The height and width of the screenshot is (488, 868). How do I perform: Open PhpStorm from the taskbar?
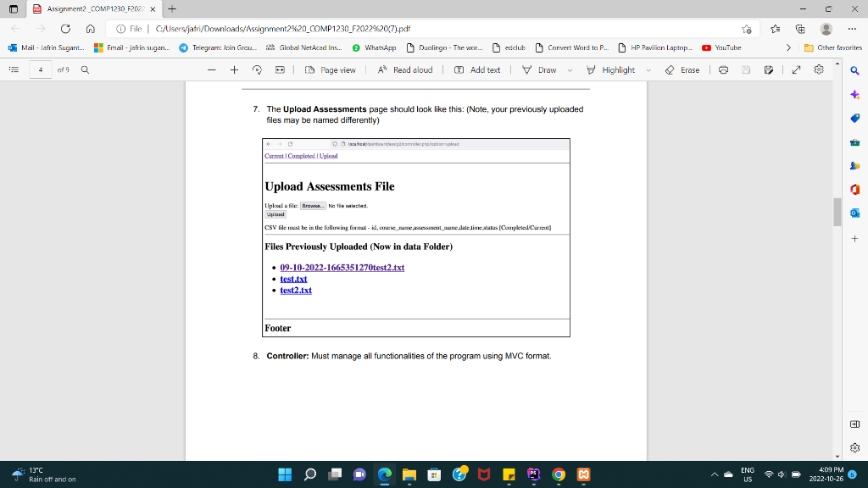tap(534, 474)
